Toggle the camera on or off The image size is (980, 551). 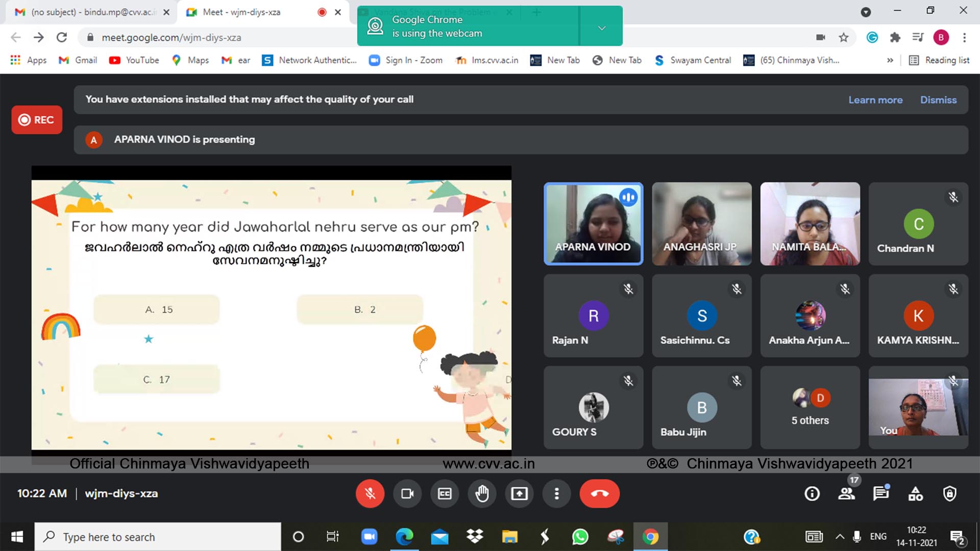tap(407, 494)
